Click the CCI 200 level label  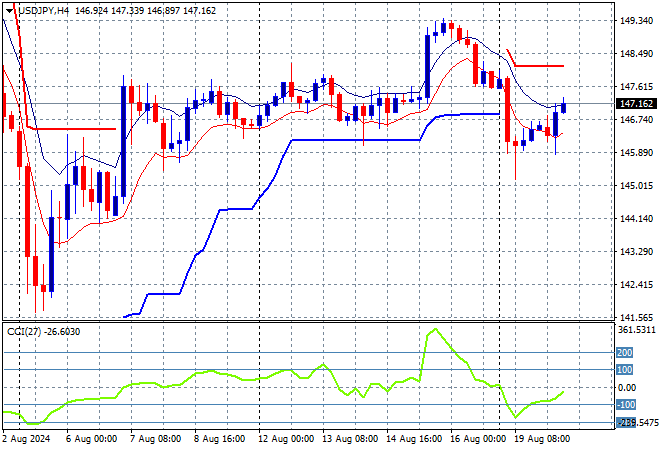pyautogui.click(x=624, y=353)
